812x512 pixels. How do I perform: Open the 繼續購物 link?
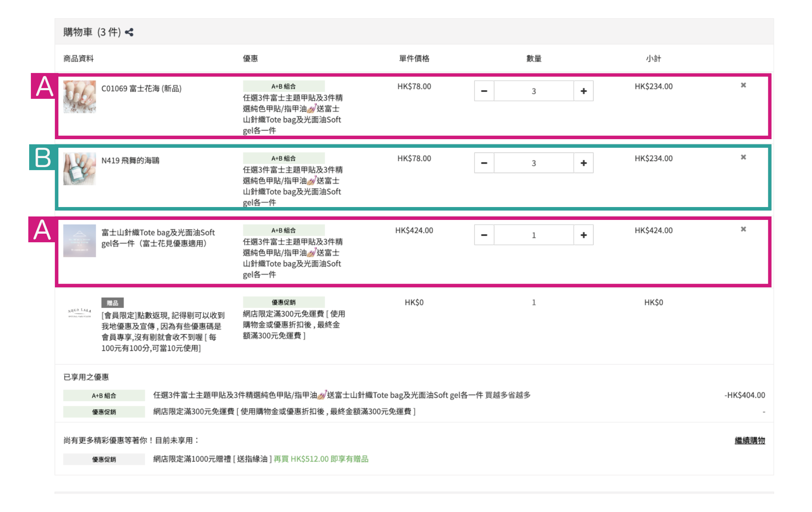749,440
